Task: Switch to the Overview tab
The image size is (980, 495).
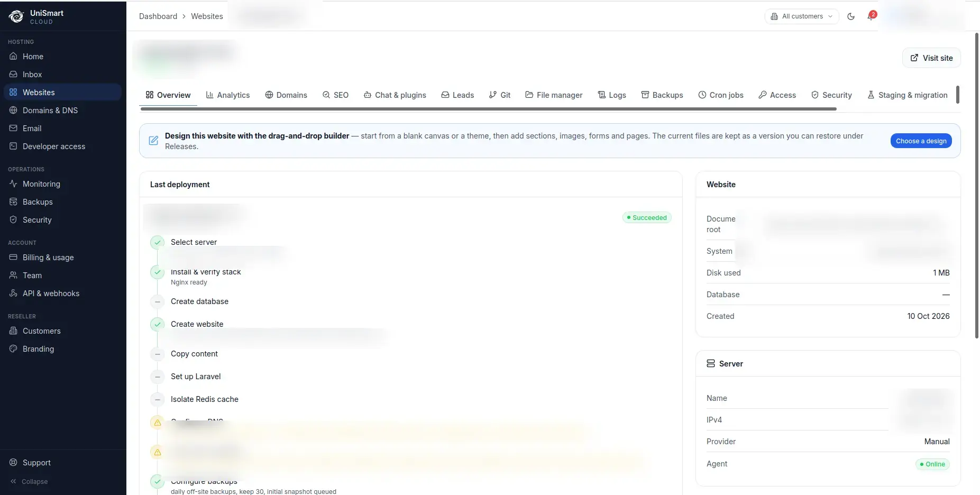Action: (168, 95)
